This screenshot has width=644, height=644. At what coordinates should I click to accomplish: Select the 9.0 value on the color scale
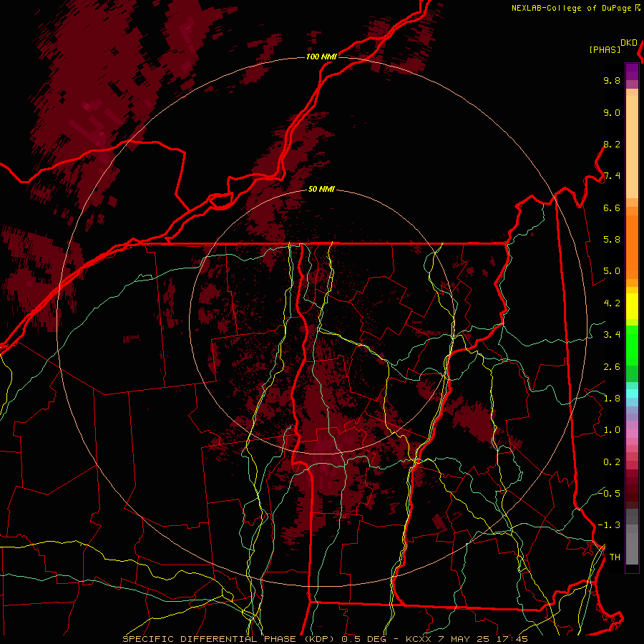coord(612,112)
